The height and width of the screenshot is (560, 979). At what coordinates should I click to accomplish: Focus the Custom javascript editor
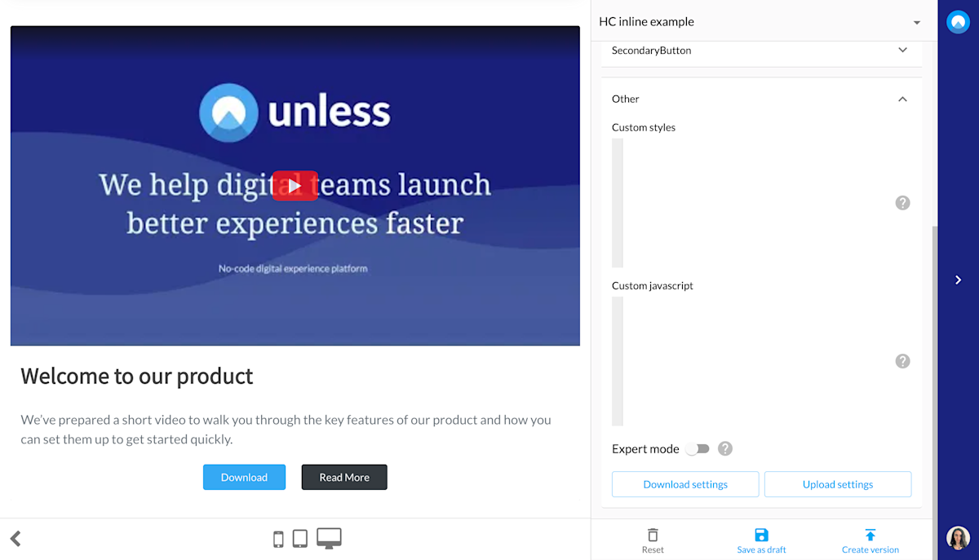pos(751,361)
